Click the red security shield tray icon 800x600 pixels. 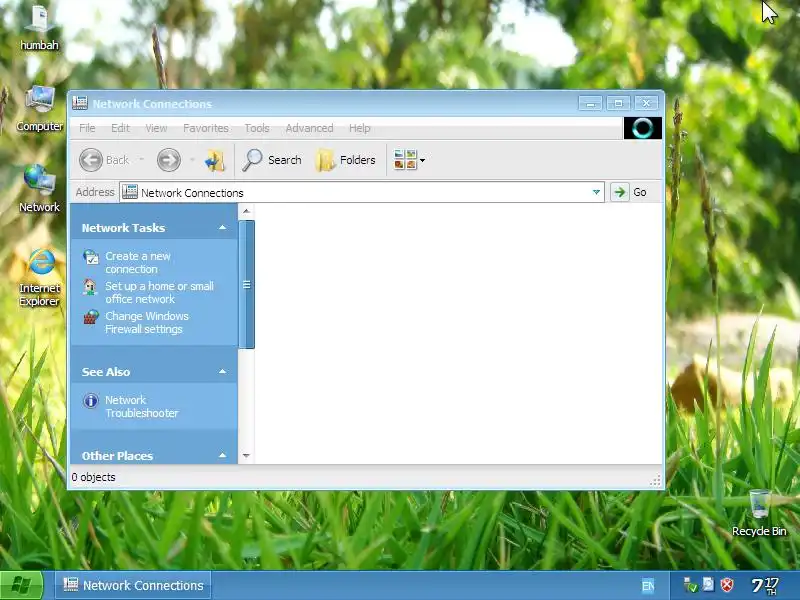[x=727, y=585]
